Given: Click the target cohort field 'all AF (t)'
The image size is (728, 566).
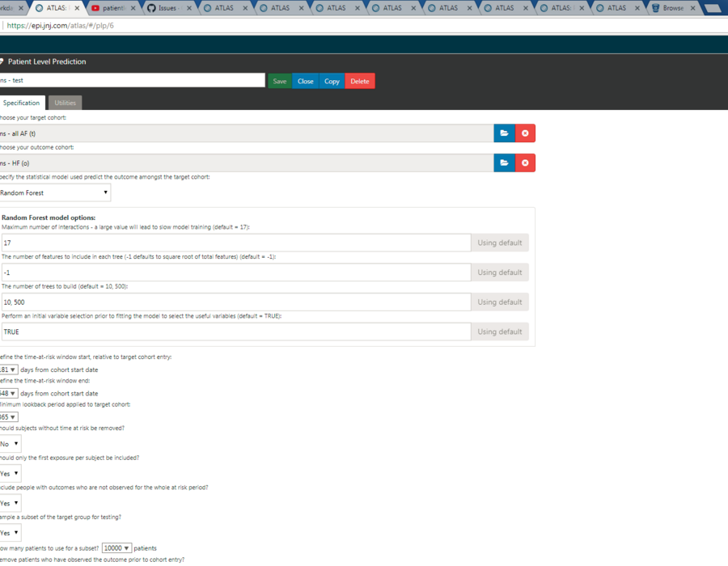Looking at the screenshot, I should click(247, 133).
